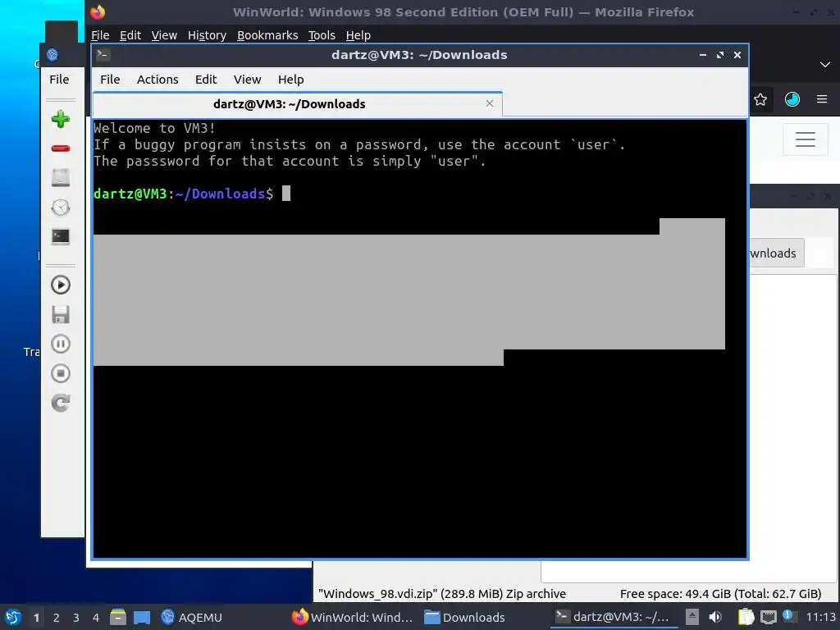840x630 pixels.
Task: Open Firefox Tools menu
Action: click(322, 35)
